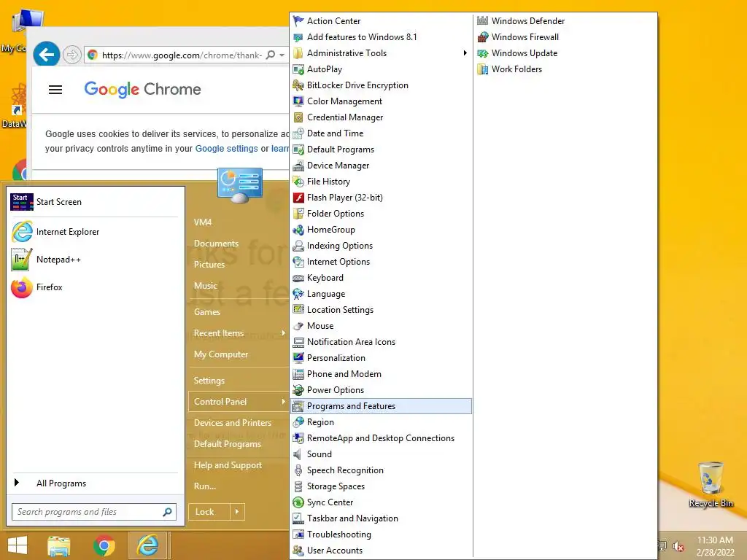Open Credential Manager icon
This screenshot has height=560, width=747.
[x=298, y=117]
